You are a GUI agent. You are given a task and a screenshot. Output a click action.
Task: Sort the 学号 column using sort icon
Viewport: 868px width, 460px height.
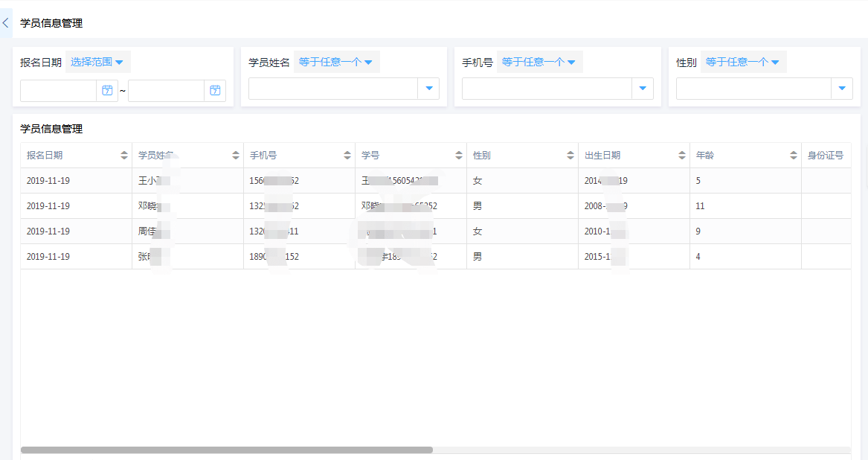click(x=458, y=155)
